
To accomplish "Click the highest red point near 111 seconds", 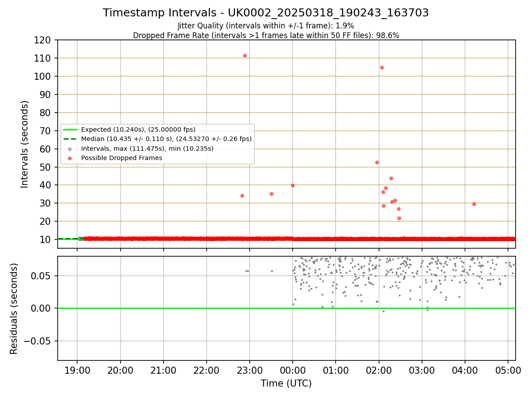I will coord(245,55).
